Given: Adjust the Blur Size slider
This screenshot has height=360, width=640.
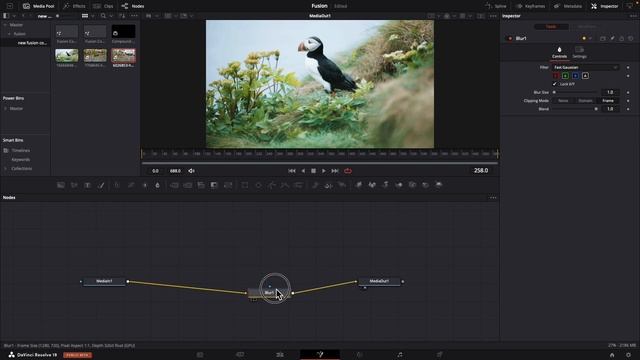Looking at the screenshot, I should pos(575,93).
